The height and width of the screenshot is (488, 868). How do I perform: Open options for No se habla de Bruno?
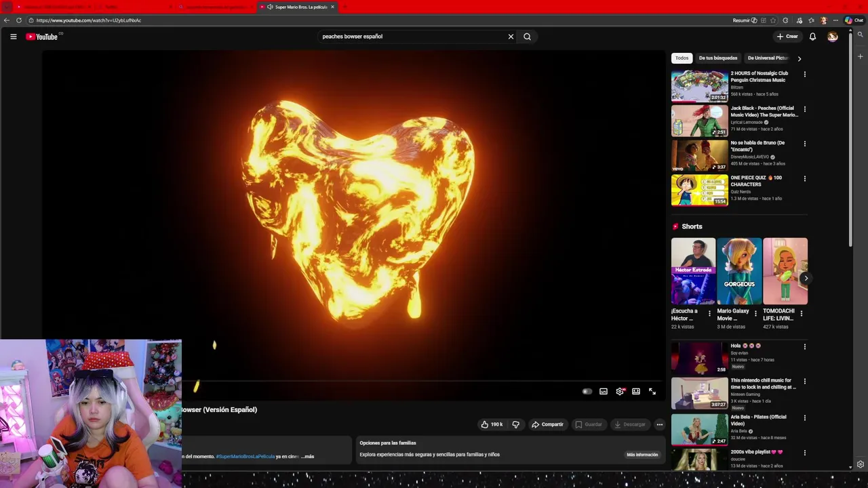click(x=805, y=144)
